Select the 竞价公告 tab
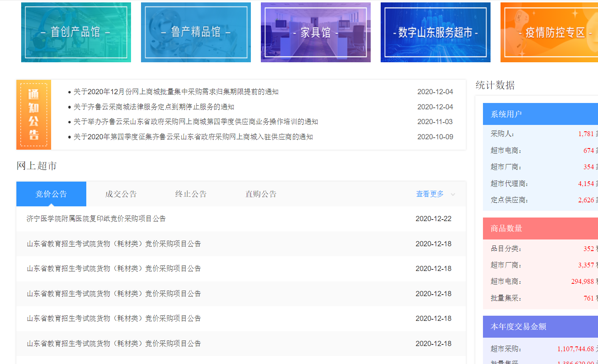This screenshot has width=598, height=364. [x=51, y=194]
